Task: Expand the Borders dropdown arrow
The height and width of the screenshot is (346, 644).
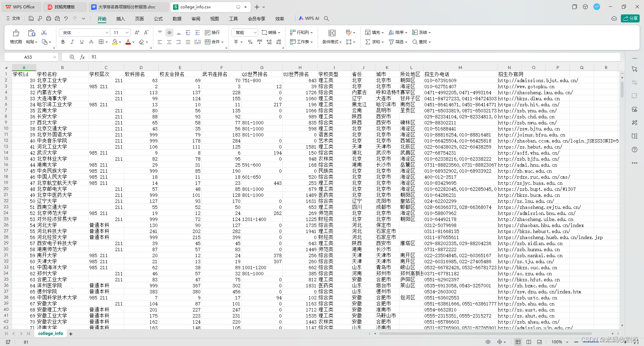Action: [x=107, y=42]
